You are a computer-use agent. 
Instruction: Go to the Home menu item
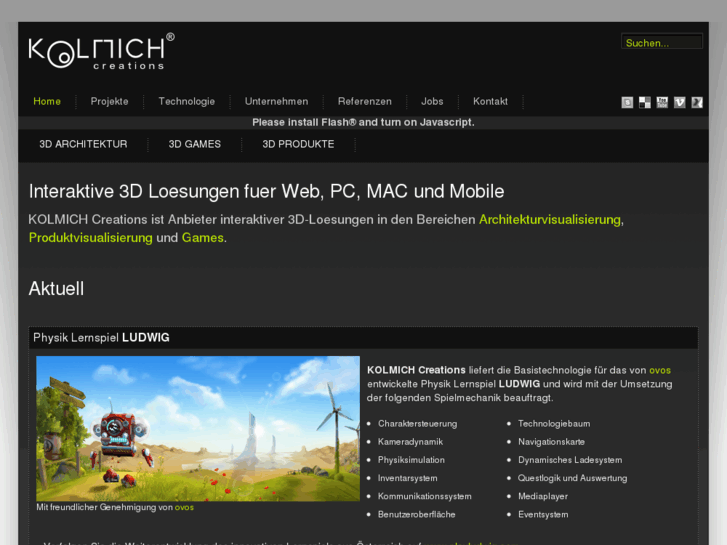pyautogui.click(x=47, y=101)
